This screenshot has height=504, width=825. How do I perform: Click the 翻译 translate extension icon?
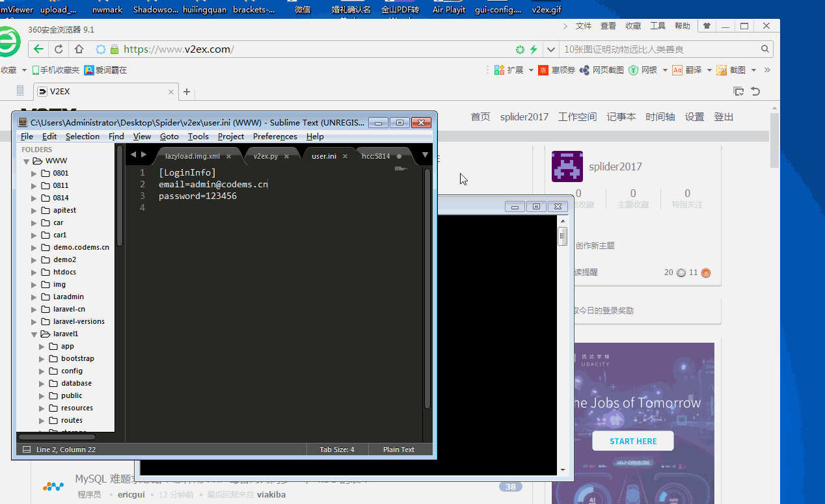coord(687,70)
